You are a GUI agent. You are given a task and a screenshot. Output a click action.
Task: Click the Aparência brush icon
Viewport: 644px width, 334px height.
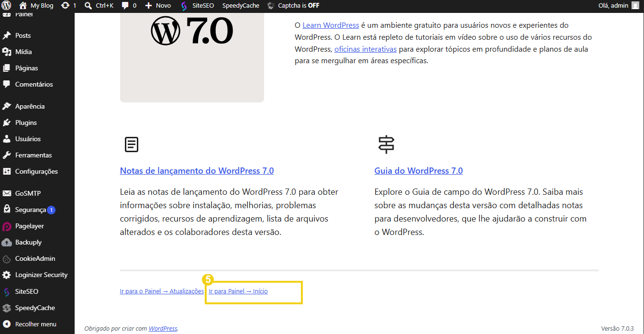pyautogui.click(x=7, y=106)
